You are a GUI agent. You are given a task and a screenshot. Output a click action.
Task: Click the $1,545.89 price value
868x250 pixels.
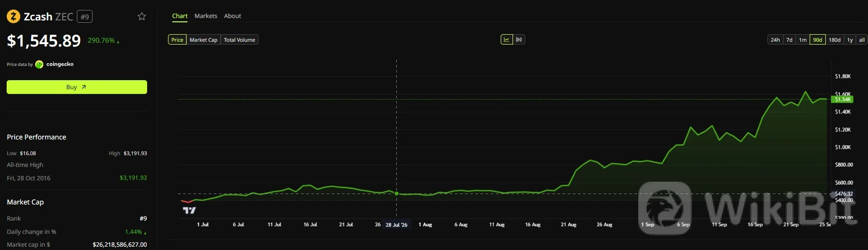[44, 41]
